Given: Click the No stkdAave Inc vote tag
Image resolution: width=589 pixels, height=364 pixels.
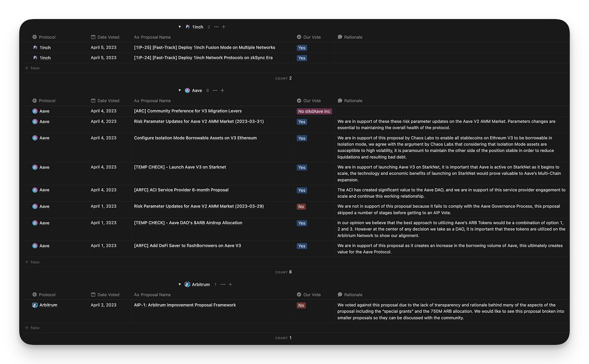Looking at the screenshot, I should (x=314, y=111).
